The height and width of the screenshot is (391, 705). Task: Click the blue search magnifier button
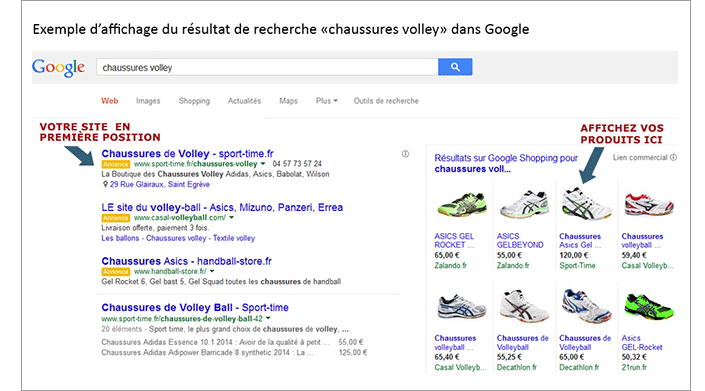pyautogui.click(x=455, y=67)
